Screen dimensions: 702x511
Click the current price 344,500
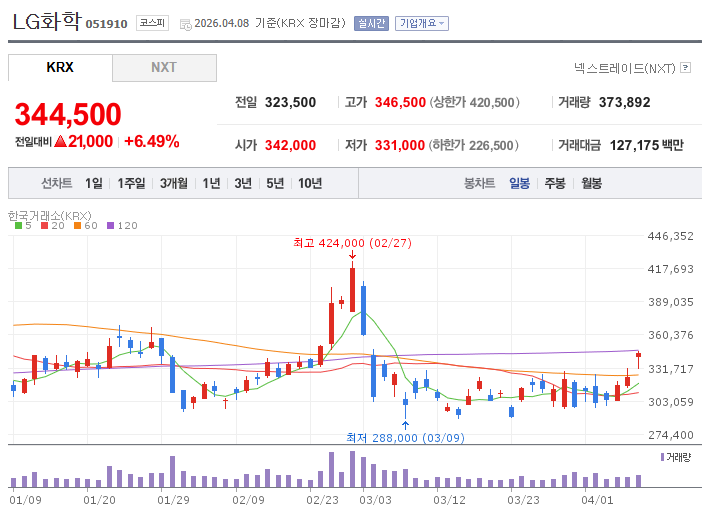[68, 114]
